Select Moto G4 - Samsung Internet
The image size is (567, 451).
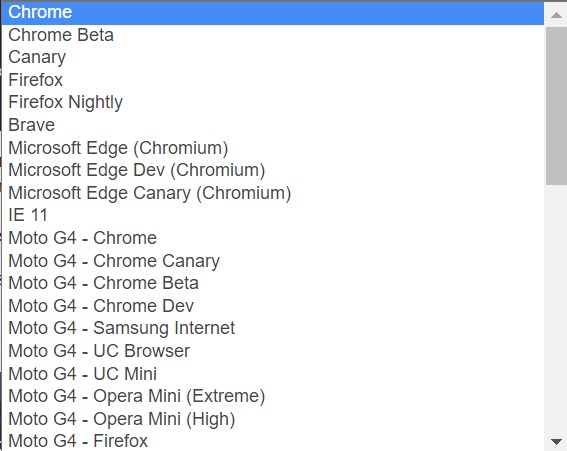[x=273, y=328]
